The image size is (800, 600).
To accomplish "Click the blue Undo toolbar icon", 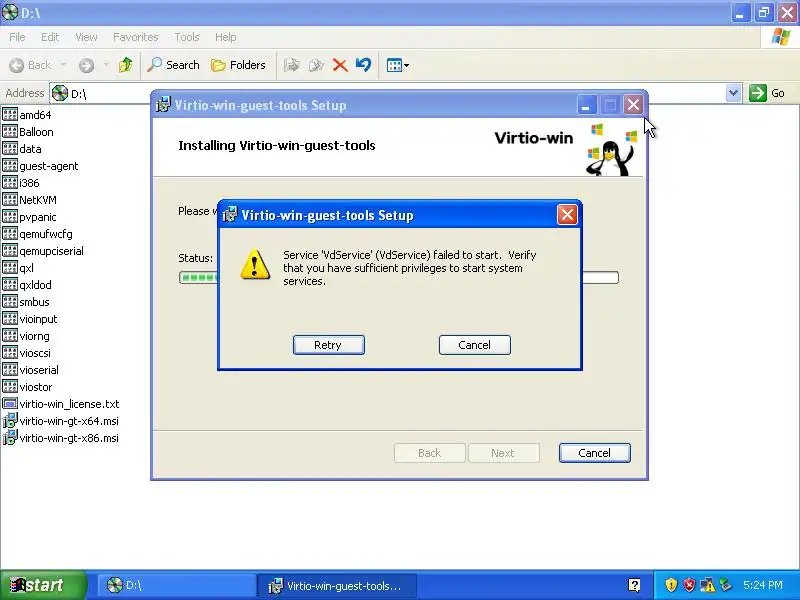I will (363, 65).
